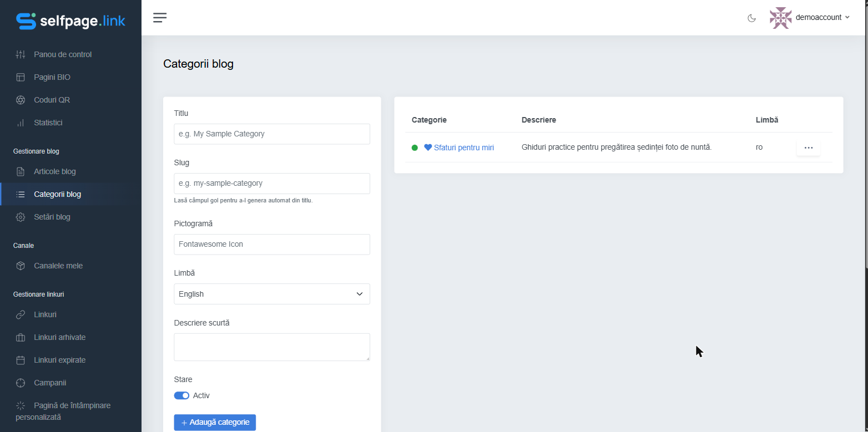The height and width of the screenshot is (432, 868).
Task: Click the Linkuri arhivate briefcase icon
Action: click(x=21, y=337)
